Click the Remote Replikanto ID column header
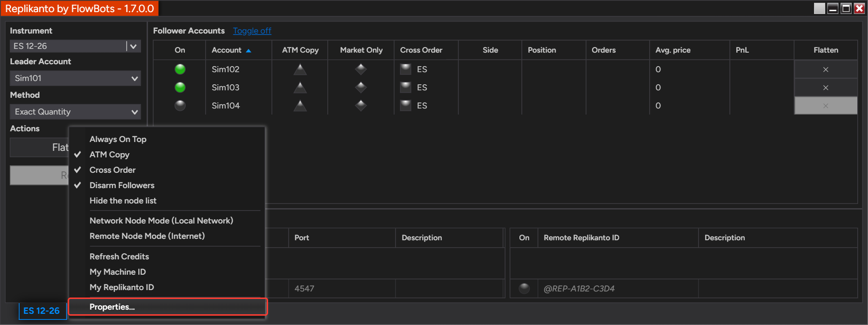868x325 pixels. click(x=618, y=237)
